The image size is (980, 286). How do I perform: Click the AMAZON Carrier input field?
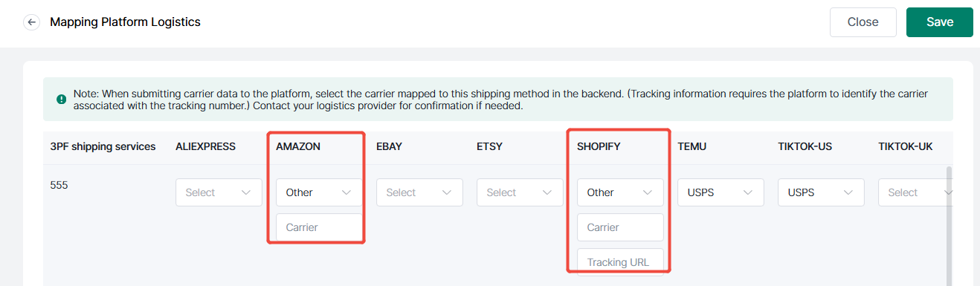tap(319, 227)
